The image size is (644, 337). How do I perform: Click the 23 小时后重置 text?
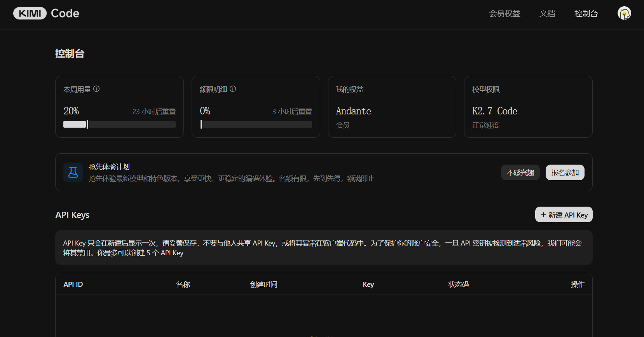tap(154, 112)
